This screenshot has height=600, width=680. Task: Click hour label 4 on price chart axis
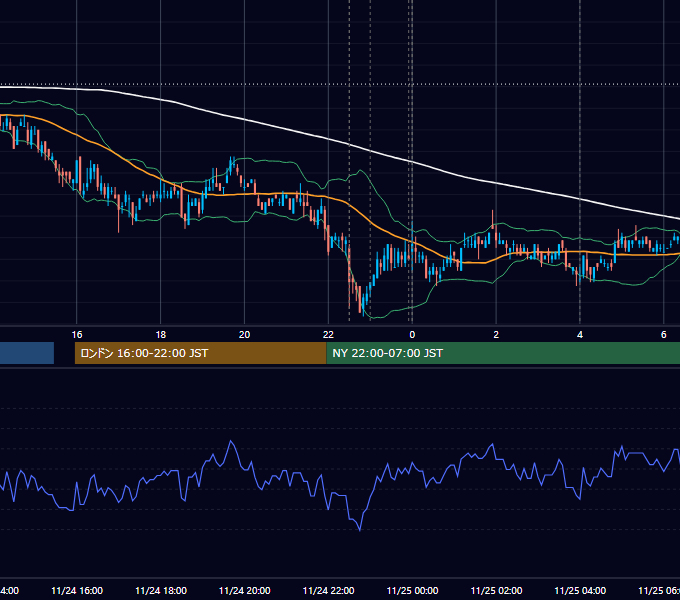click(580, 335)
